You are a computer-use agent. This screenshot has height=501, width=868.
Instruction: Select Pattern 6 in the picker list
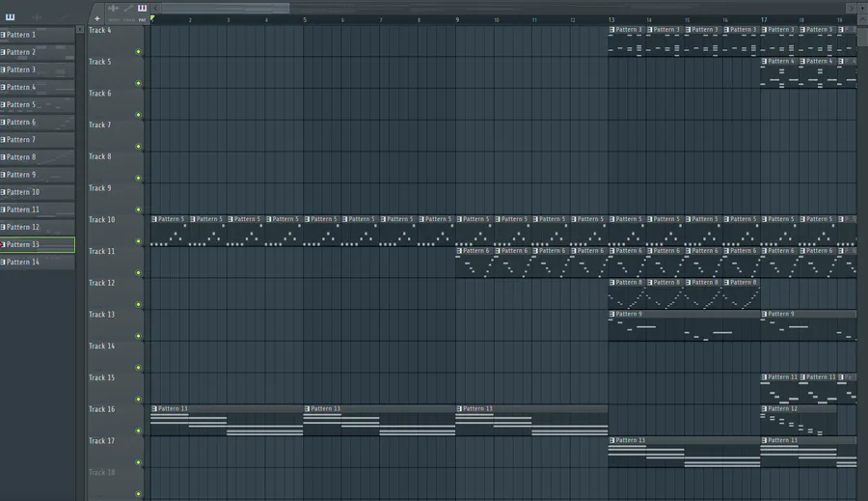tap(37, 122)
